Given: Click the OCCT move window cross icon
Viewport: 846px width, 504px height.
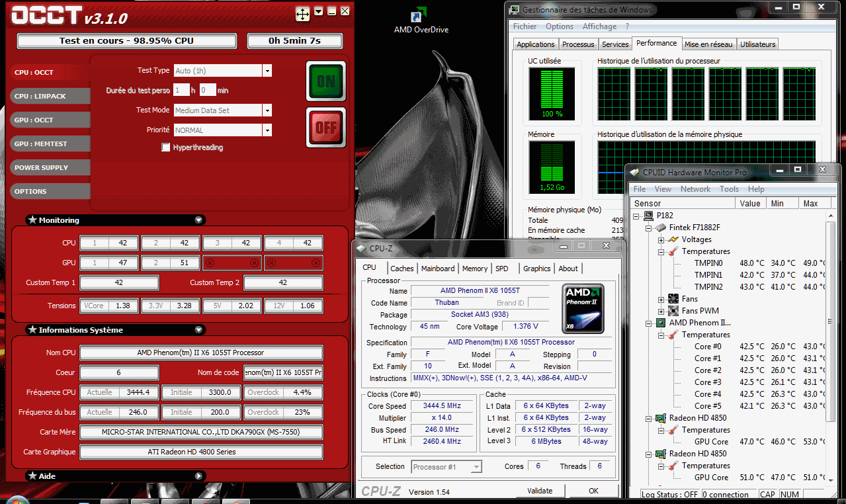Looking at the screenshot, I should 302,13.
